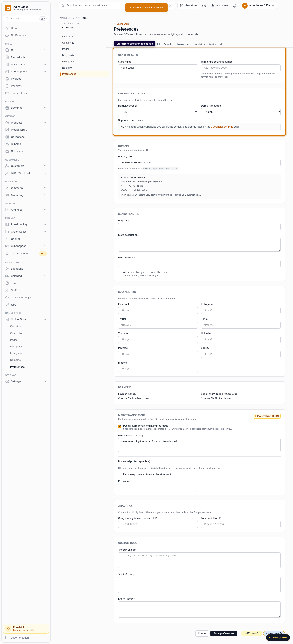
Task: Uncheck maintenance mode checkbox
Action: click(120, 426)
